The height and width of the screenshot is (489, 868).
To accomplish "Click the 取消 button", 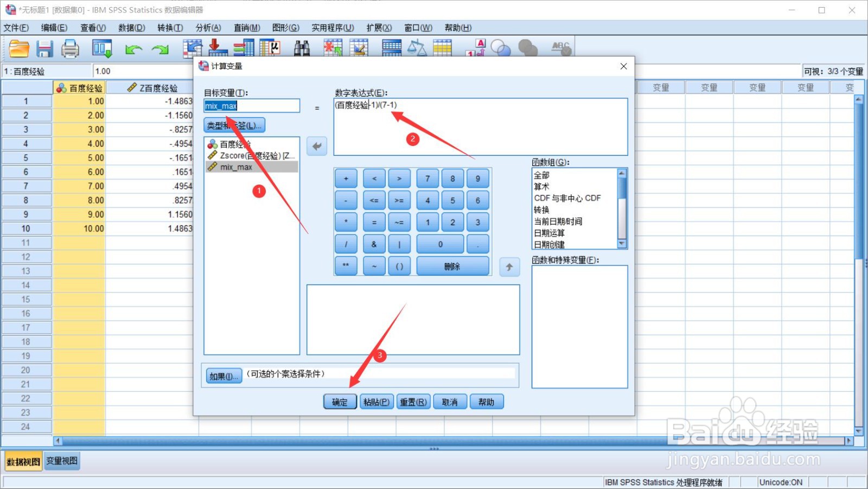I will [450, 402].
